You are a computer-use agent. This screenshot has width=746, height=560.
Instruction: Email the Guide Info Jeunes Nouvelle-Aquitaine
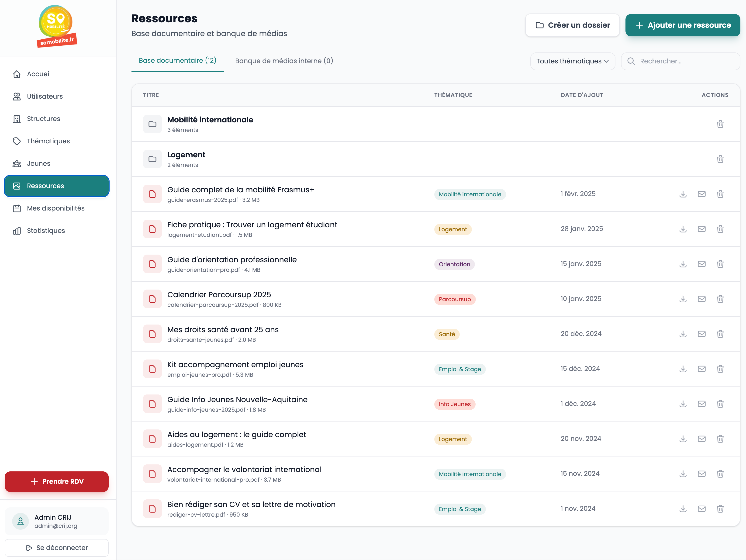click(x=701, y=404)
